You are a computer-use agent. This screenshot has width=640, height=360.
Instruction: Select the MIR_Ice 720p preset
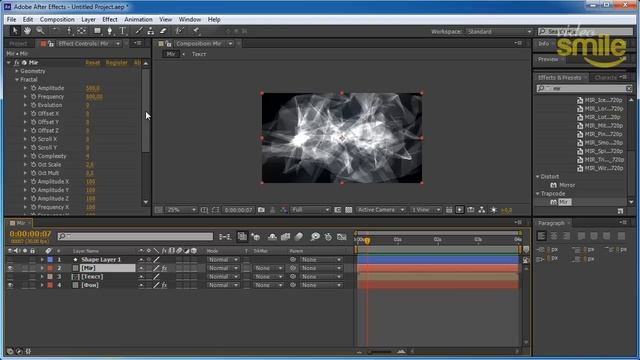click(x=600, y=100)
